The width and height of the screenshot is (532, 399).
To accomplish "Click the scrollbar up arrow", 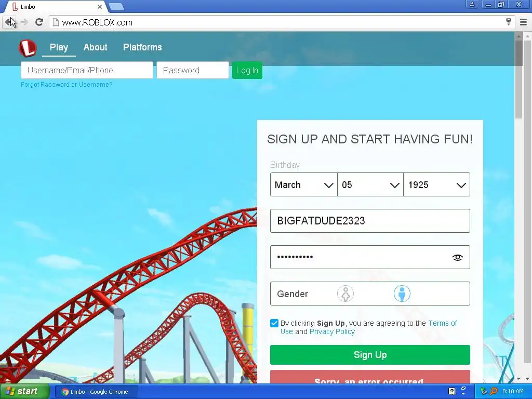I will click(518, 36).
